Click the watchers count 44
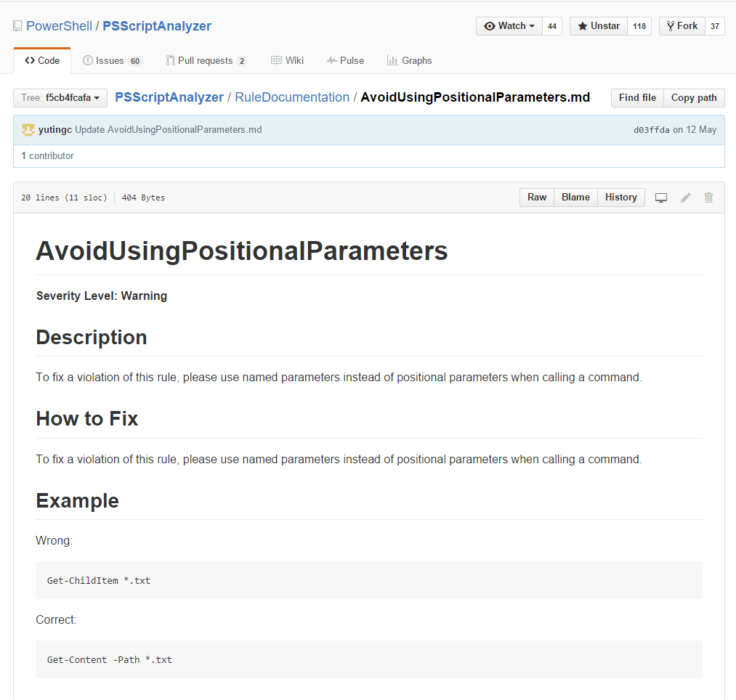This screenshot has height=700, width=736. click(552, 26)
